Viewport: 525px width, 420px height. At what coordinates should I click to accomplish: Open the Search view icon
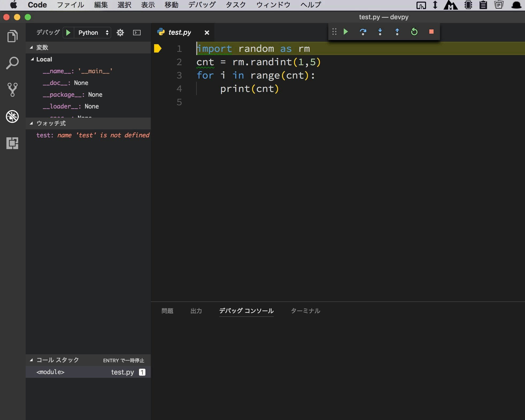click(12, 63)
